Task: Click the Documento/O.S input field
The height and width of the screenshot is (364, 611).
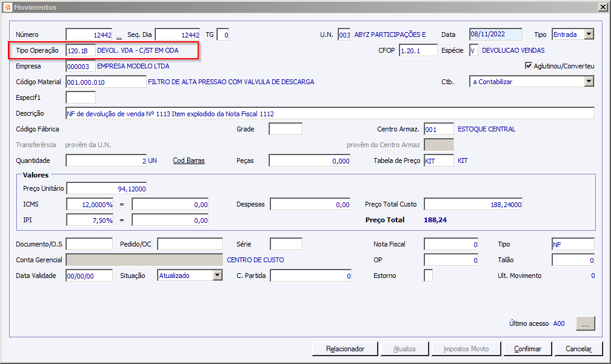Action: click(x=89, y=244)
